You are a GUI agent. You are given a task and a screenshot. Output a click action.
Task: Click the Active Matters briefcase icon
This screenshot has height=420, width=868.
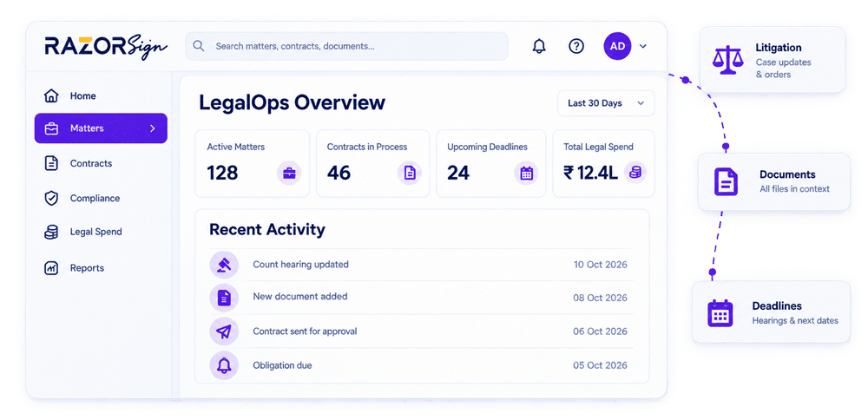click(289, 174)
